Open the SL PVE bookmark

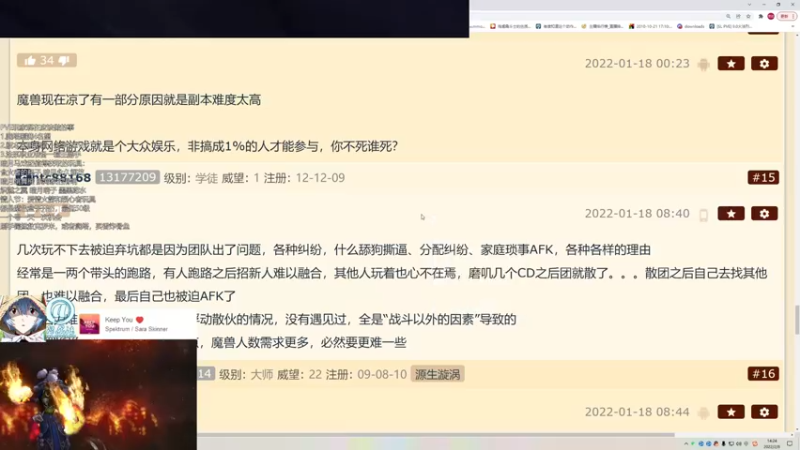(731, 26)
